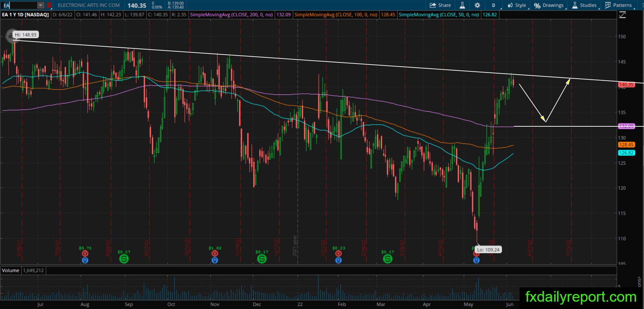Select the SimpleMovingAvg 50 study label
Image resolution: width=644 pixels, height=309 pixels.
pos(439,15)
